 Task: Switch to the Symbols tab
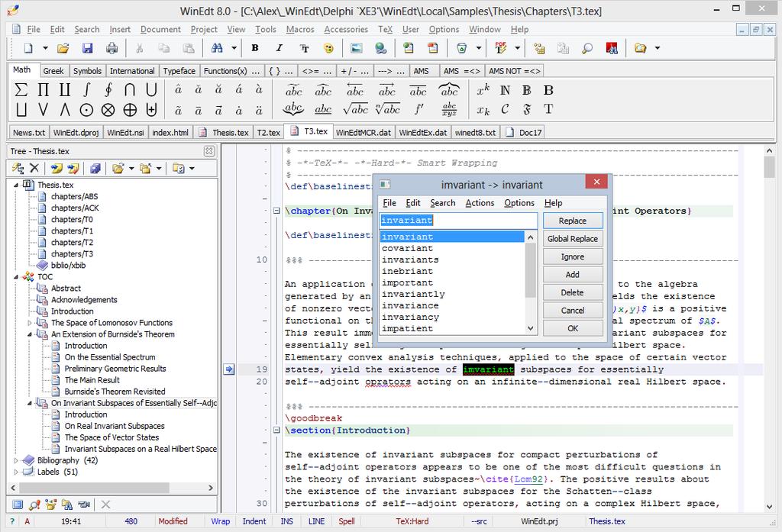coord(87,71)
